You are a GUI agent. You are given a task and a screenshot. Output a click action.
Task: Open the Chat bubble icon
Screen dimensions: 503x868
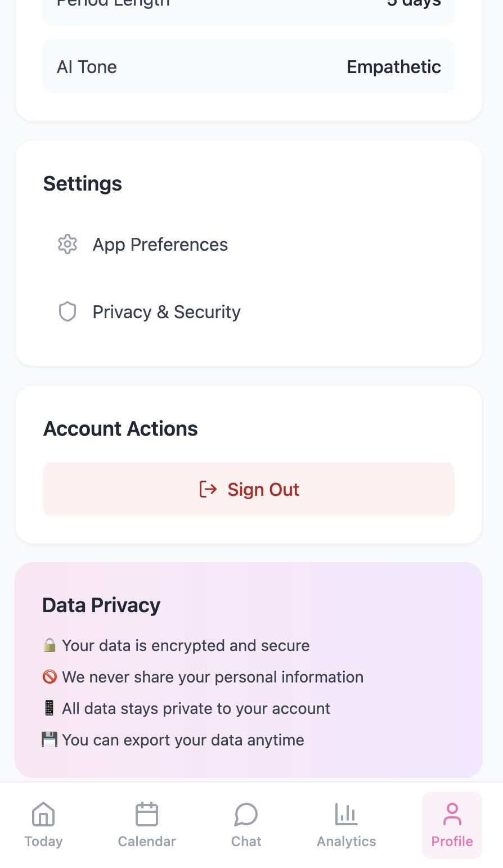[x=246, y=814]
